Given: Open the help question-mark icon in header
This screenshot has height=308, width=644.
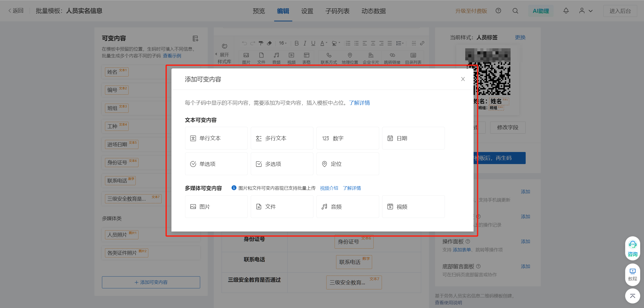Looking at the screenshot, I should [498, 11].
